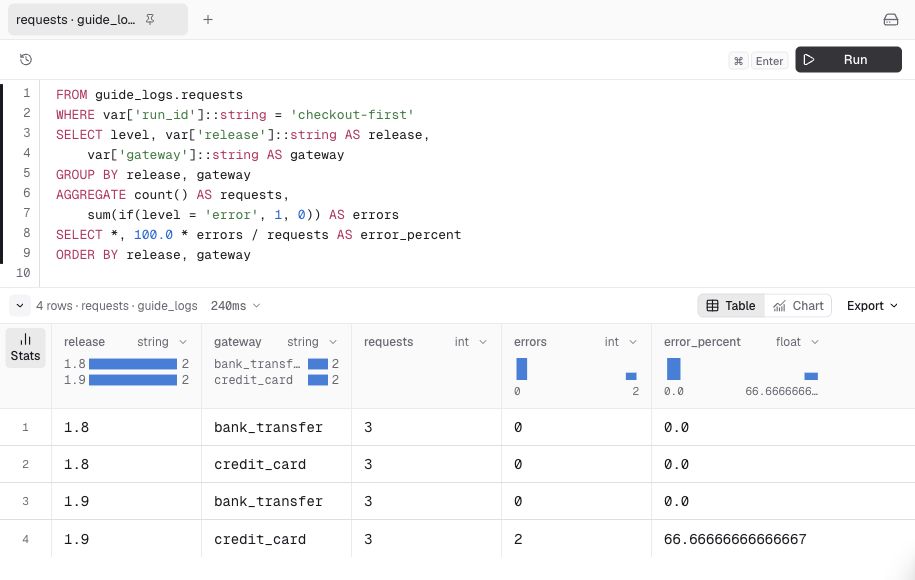Collapse results panel with chevron button
915x580 pixels.
pyautogui.click(x=19, y=306)
